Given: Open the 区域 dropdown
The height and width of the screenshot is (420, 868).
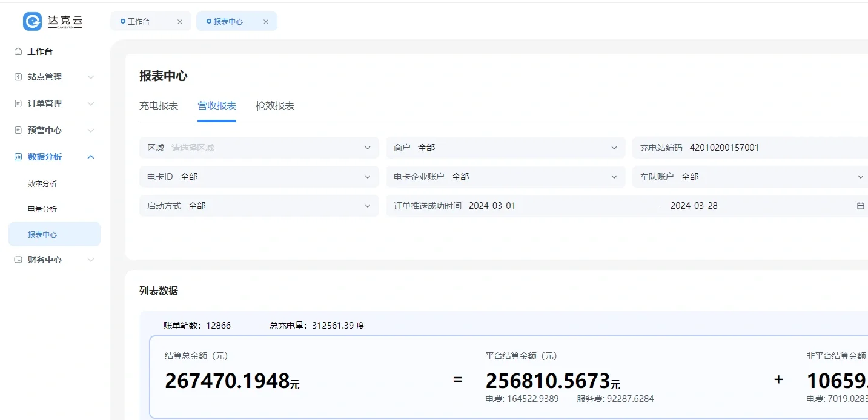Looking at the screenshot, I should click(x=259, y=148).
